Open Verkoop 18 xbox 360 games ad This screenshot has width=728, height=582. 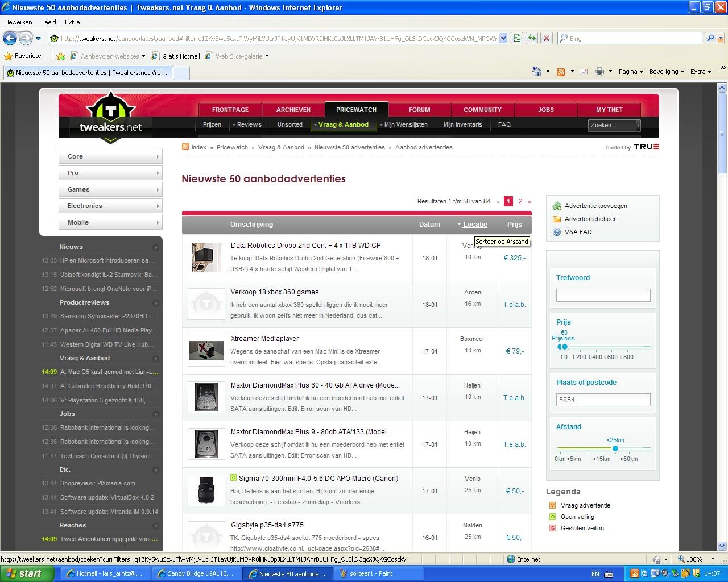[275, 292]
